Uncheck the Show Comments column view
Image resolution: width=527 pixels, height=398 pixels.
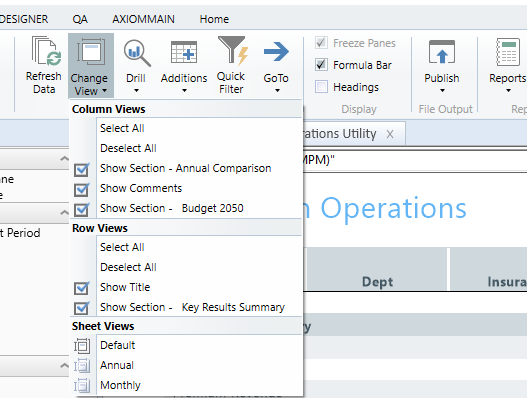(x=82, y=190)
